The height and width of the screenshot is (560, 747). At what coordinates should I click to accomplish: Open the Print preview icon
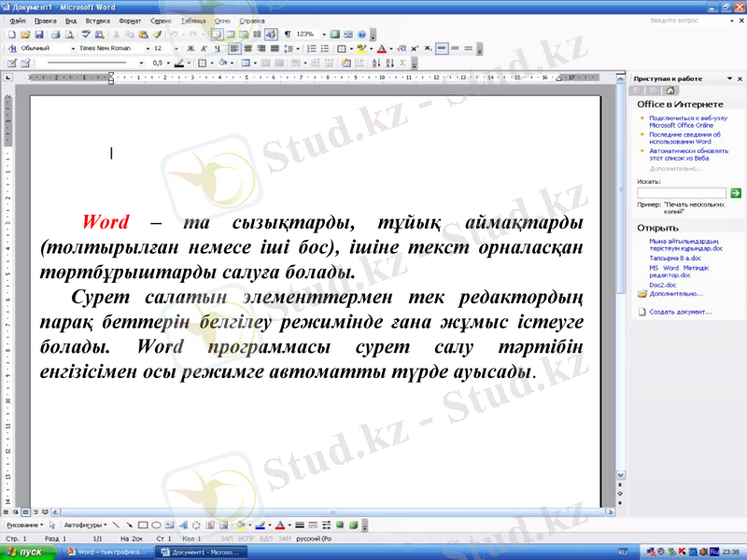click(68, 35)
